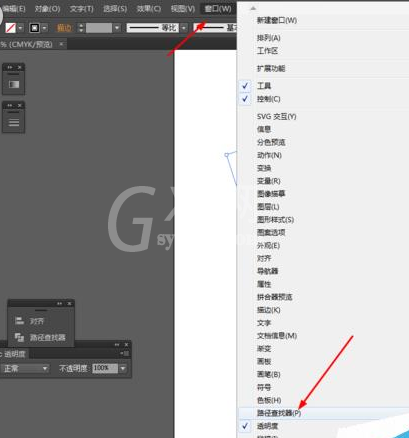The height and width of the screenshot is (438, 409).
Task: Open the gradient panel icon
Action: click(14, 84)
